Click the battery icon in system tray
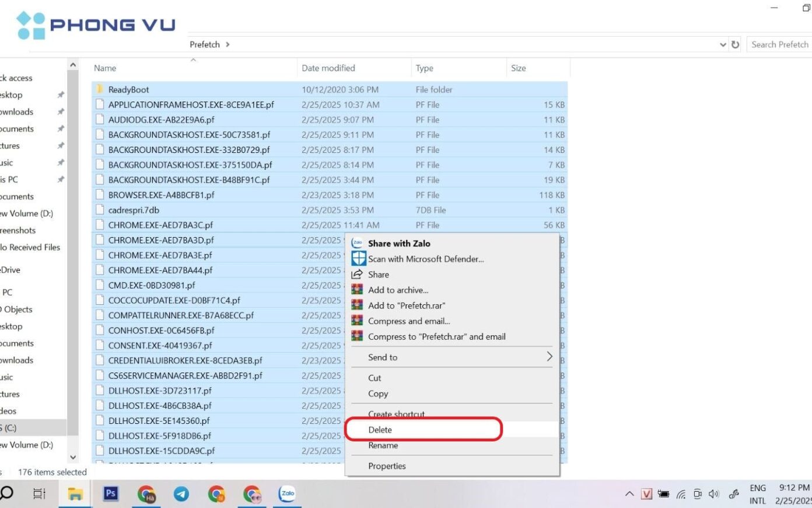The height and width of the screenshot is (508, 812). pos(664,493)
